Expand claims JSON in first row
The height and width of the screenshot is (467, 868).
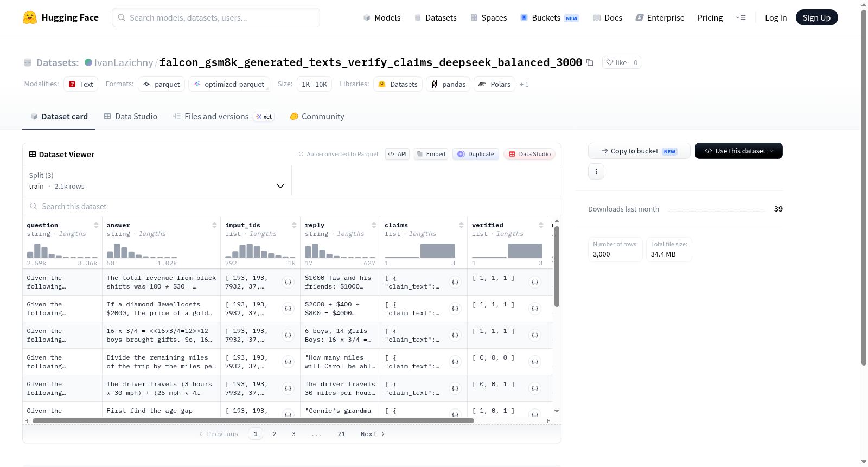[455, 282]
